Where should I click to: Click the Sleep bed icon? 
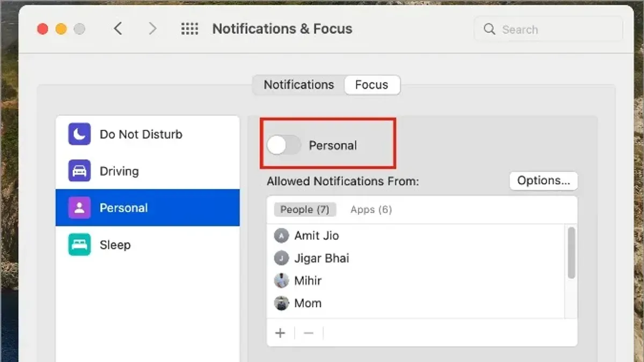(79, 245)
